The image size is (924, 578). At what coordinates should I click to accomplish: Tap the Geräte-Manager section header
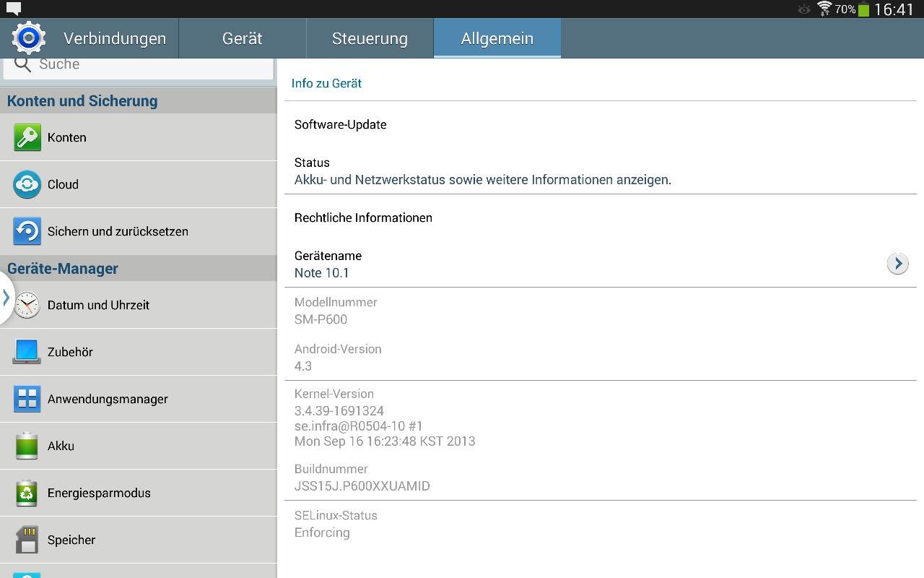click(139, 268)
